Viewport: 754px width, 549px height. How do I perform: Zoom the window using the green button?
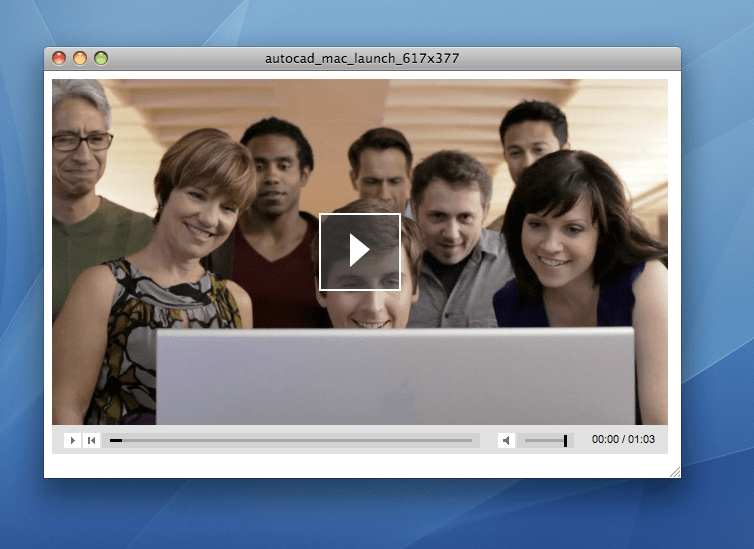(x=101, y=58)
